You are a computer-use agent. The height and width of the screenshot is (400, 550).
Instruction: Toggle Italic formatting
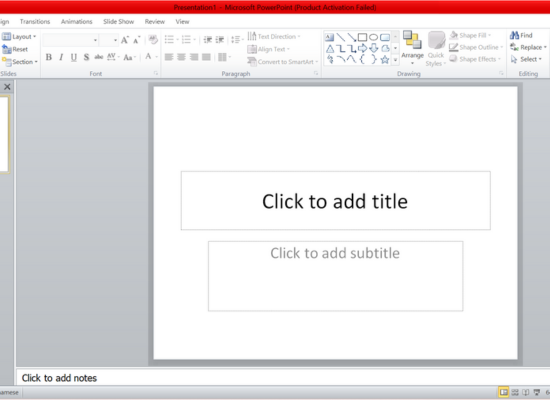[x=61, y=57]
